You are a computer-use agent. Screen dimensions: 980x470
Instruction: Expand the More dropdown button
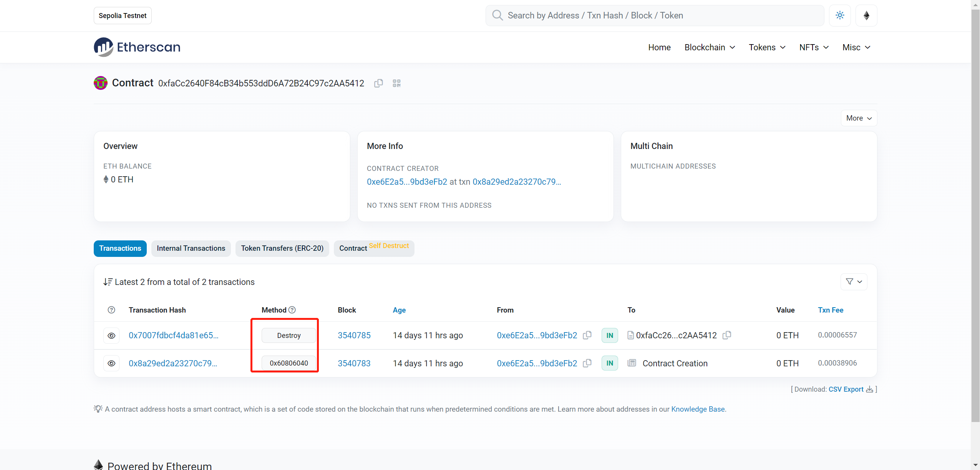tap(859, 118)
